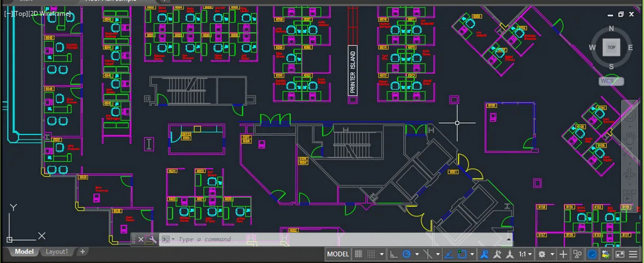644x263 pixels.
Task: Click the Clean Screen icon
Action: [x=620, y=254]
